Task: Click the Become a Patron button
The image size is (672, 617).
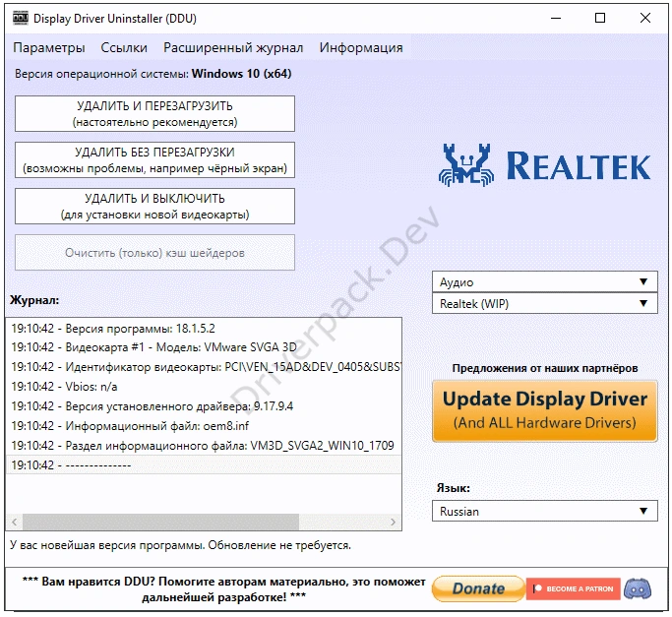Action: tap(574, 588)
